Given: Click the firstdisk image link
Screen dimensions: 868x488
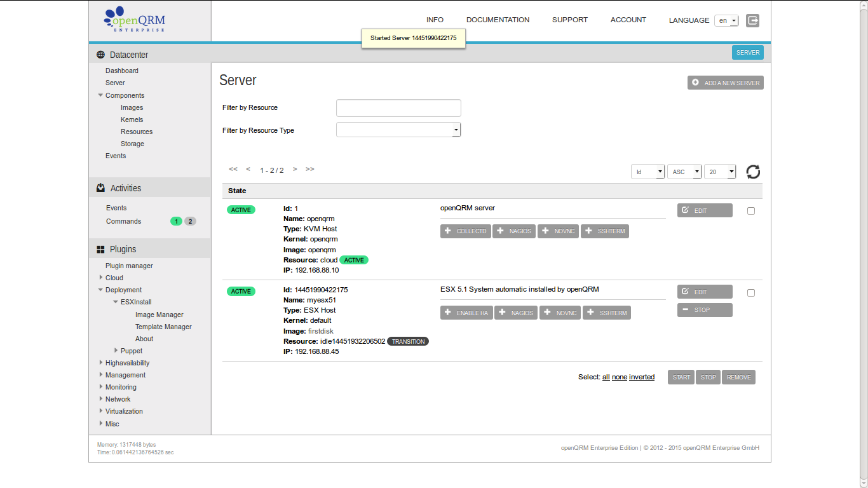Looking at the screenshot, I should point(320,331).
